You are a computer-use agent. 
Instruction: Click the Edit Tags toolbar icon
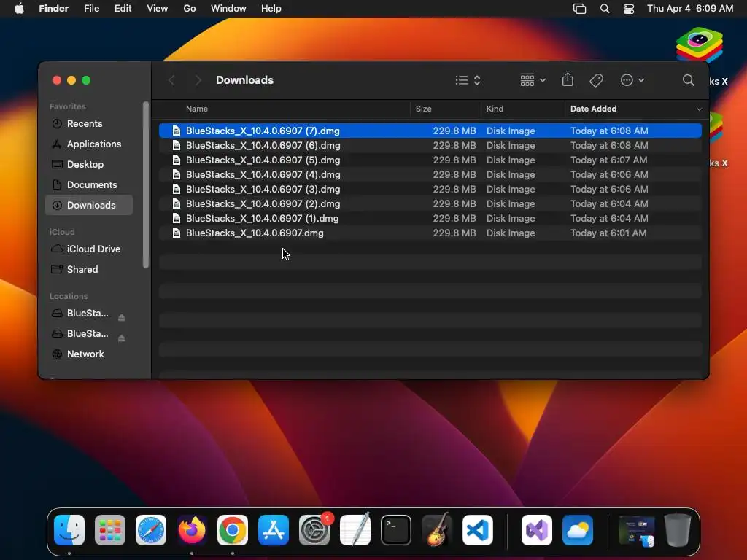click(x=596, y=80)
